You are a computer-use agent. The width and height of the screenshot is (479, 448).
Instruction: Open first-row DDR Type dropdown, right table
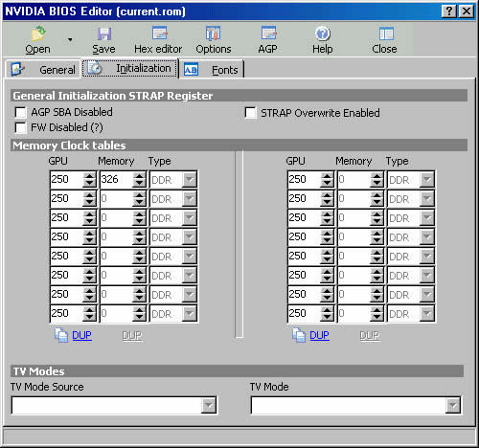coord(427,180)
